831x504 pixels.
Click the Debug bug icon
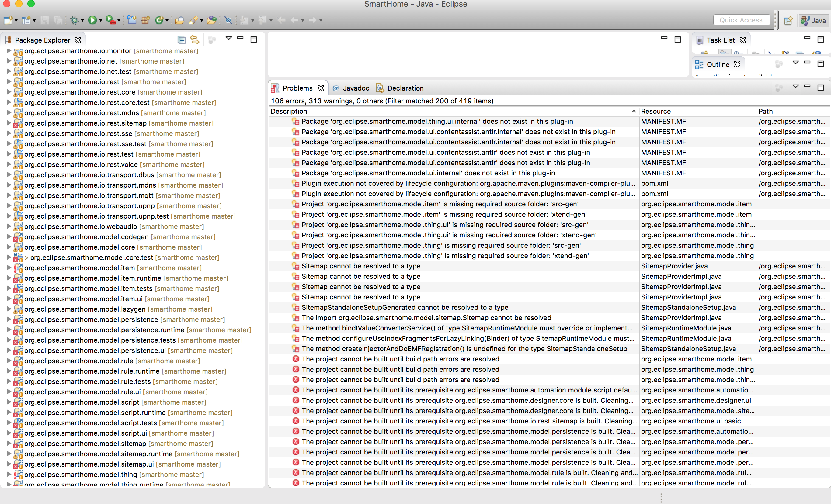74,20
